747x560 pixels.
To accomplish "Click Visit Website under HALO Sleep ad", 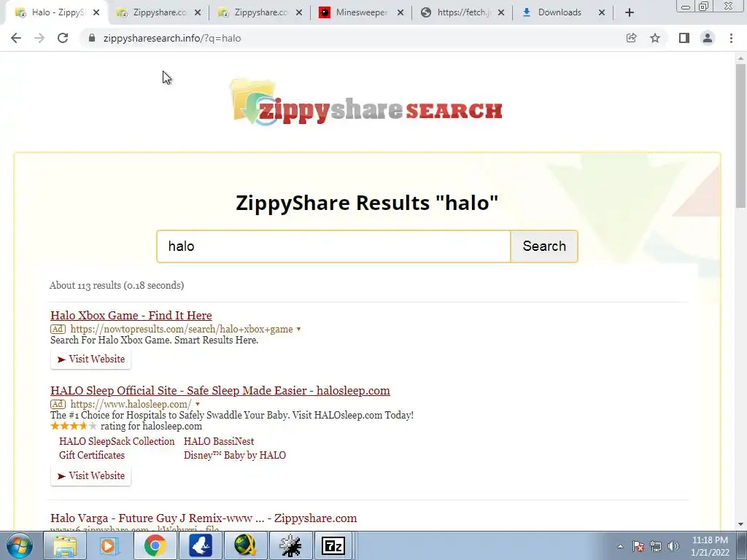I will [91, 475].
